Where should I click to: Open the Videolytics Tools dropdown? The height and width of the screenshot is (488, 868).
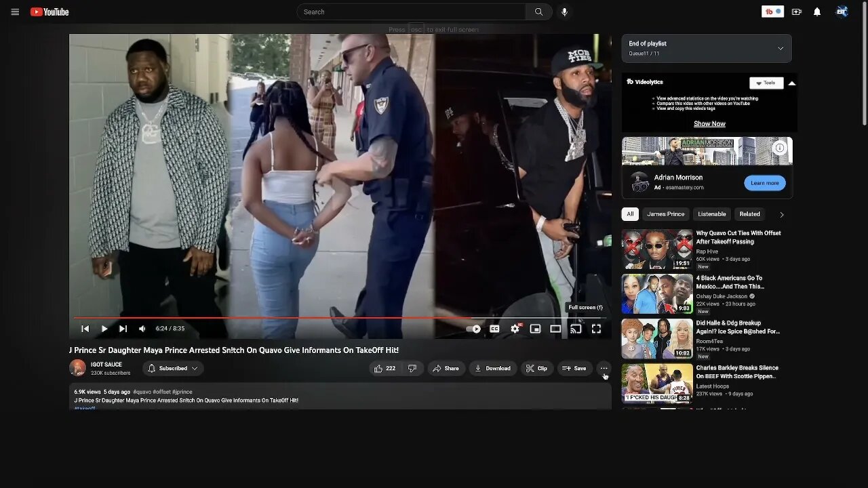766,83
